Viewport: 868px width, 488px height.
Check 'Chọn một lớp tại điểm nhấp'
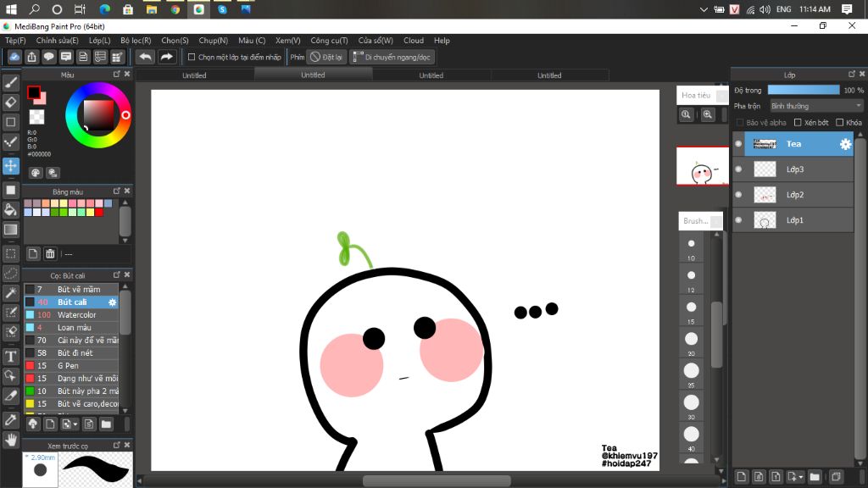192,57
